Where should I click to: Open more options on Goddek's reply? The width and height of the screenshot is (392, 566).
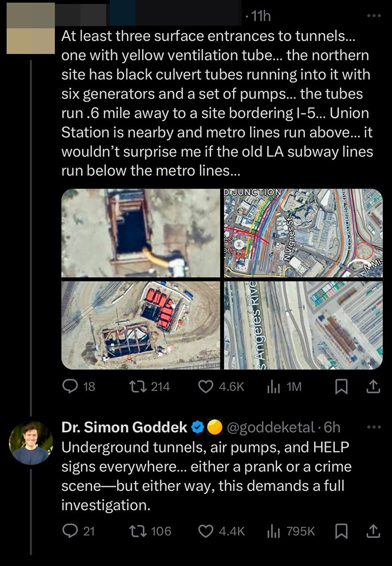373,428
